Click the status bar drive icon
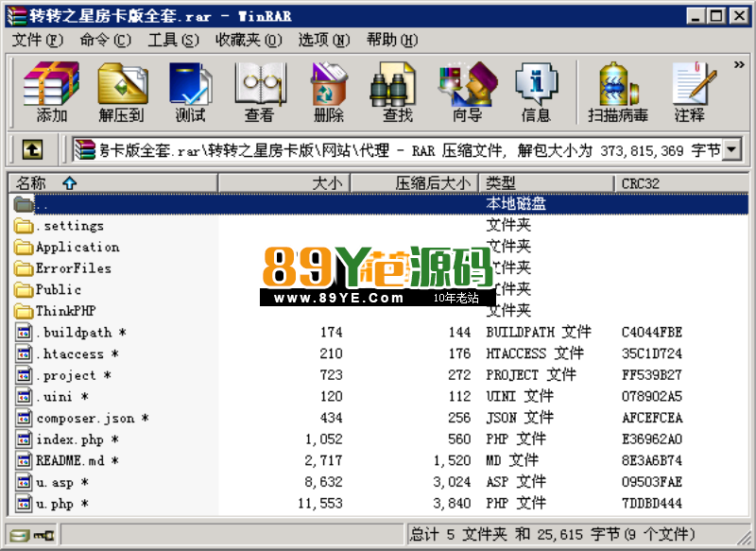Screen dimensions: 756x551 (20, 535)
